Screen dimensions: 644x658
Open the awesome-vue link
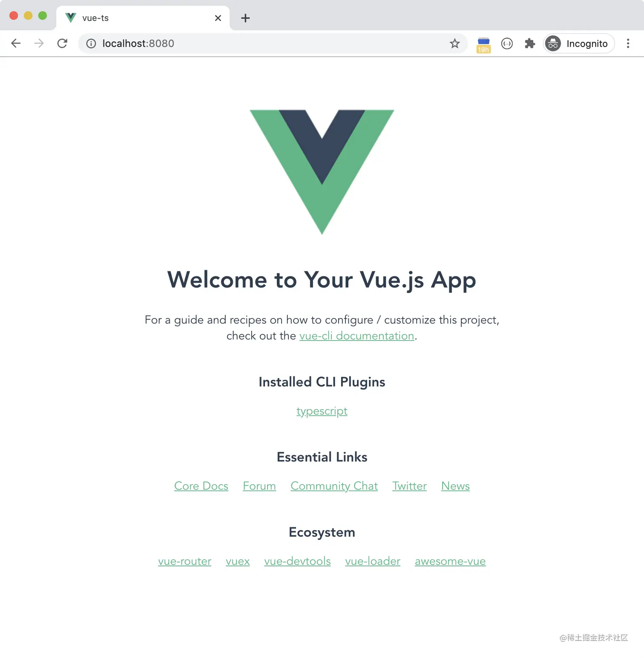coord(450,561)
